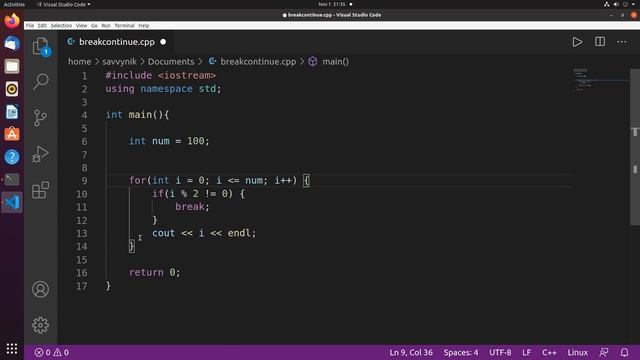640x360 pixels.
Task: Open system tray status menu
Action: 620,4
